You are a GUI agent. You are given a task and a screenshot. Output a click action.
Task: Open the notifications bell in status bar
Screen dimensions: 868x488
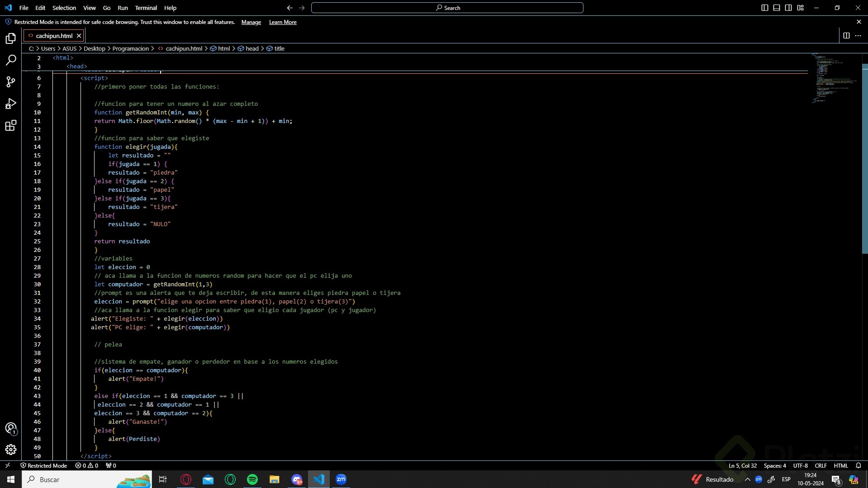coord(859,465)
